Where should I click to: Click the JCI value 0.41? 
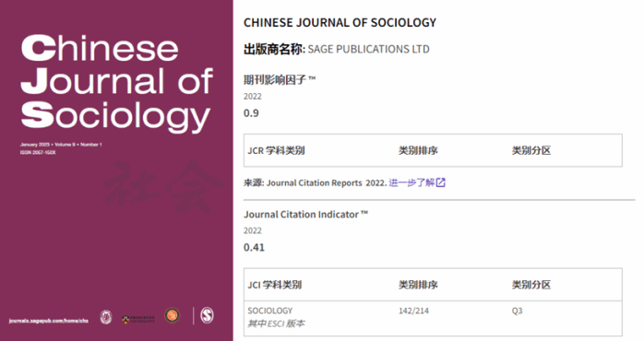(254, 247)
